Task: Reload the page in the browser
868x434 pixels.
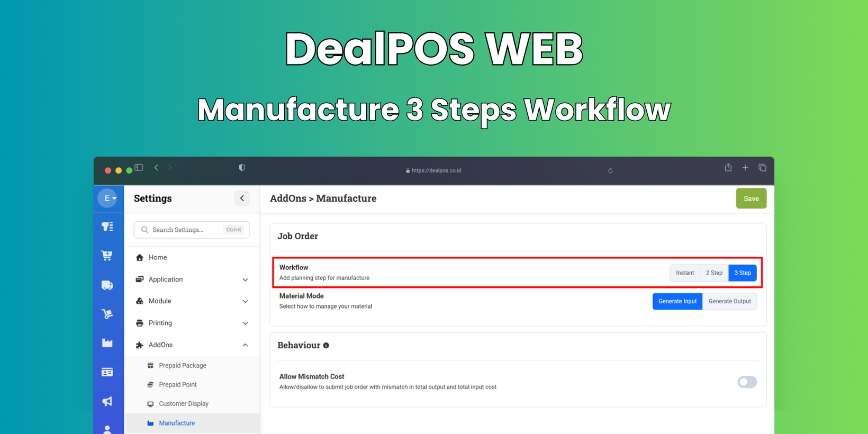Action: (x=610, y=170)
